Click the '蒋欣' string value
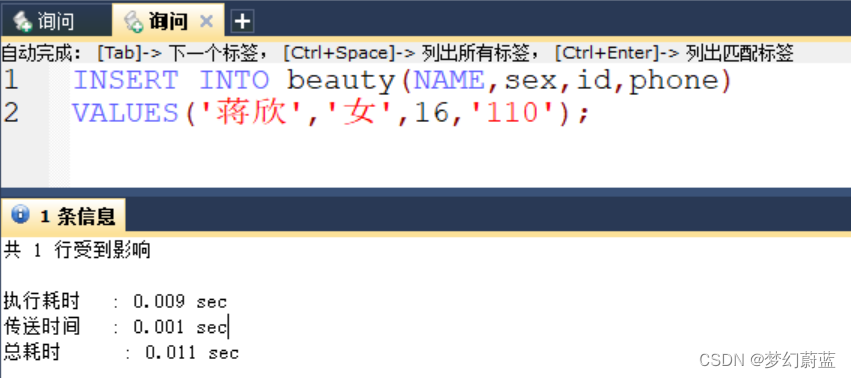851x378 pixels. tap(251, 113)
